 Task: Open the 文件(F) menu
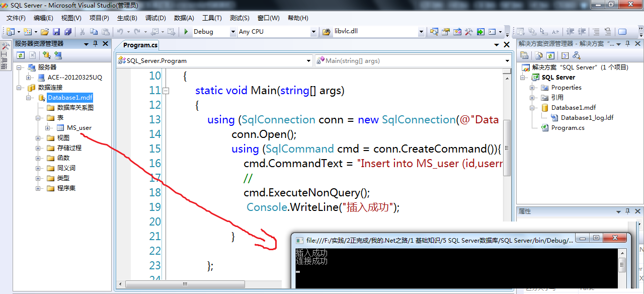click(16, 18)
